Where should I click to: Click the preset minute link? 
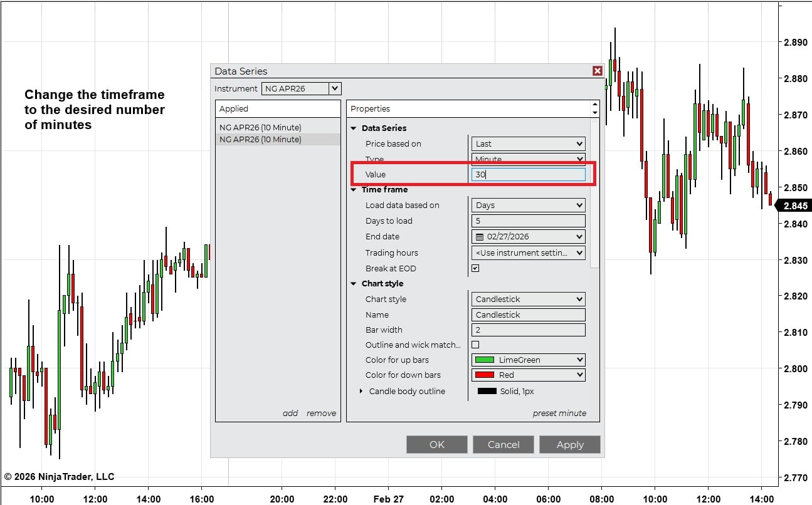pos(559,414)
